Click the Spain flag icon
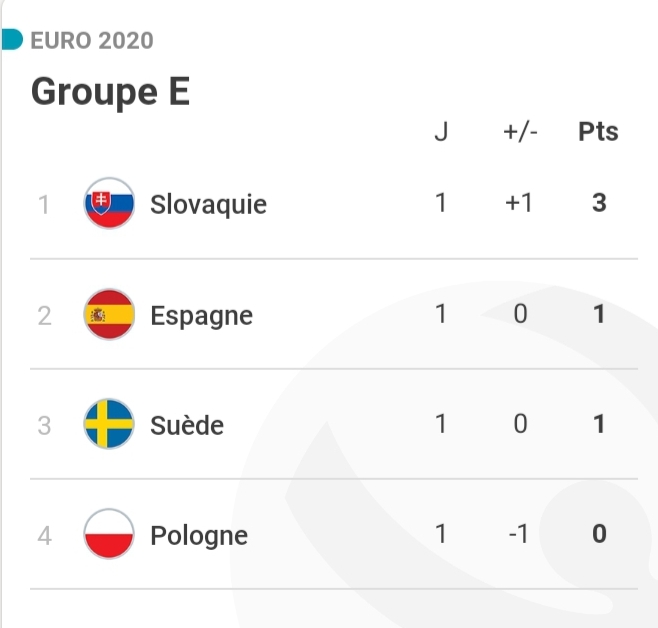This screenshot has height=628, width=658. [x=109, y=315]
